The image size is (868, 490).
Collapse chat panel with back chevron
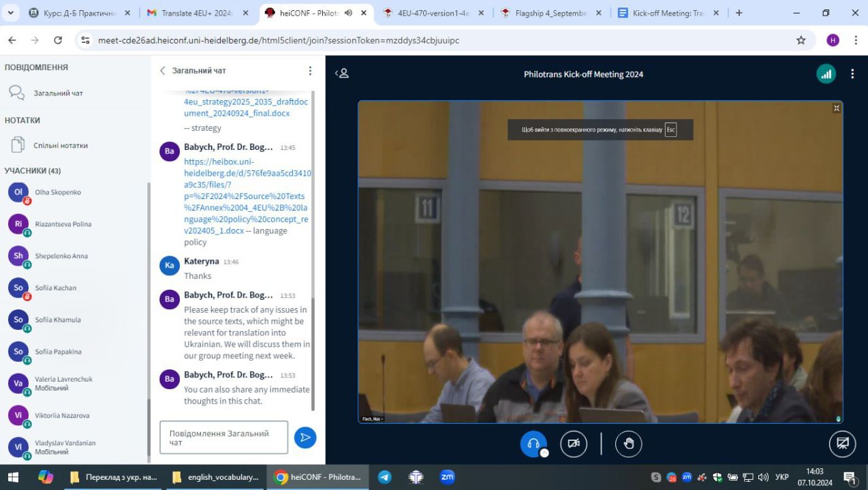tap(163, 71)
